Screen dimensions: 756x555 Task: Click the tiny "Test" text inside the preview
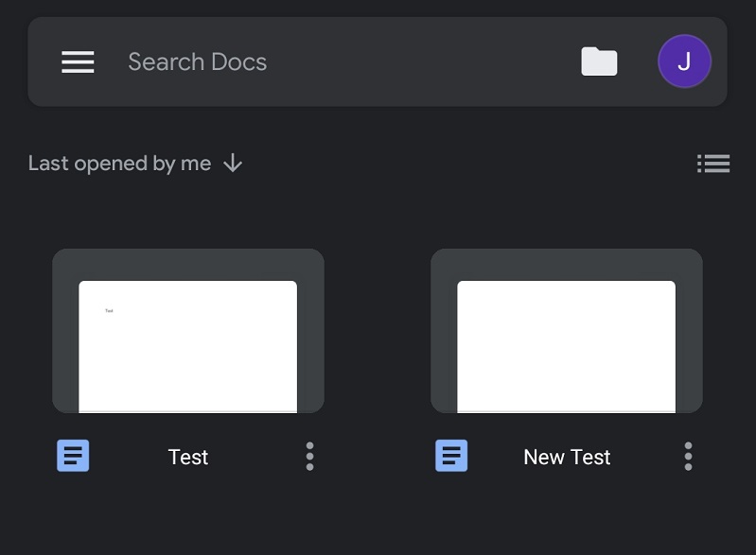point(109,311)
